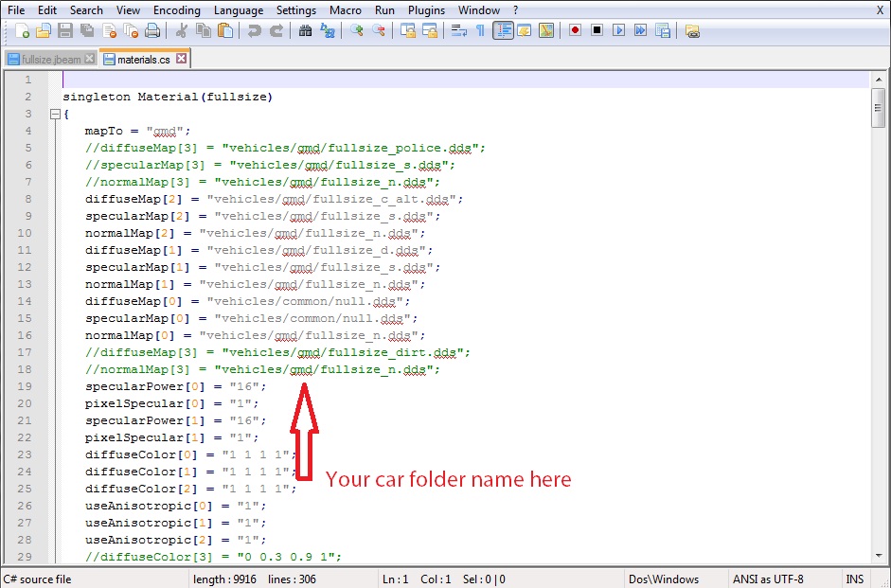Click the last toolbar folder icon
Image resolution: width=891 pixels, height=588 pixels.
tap(691, 30)
